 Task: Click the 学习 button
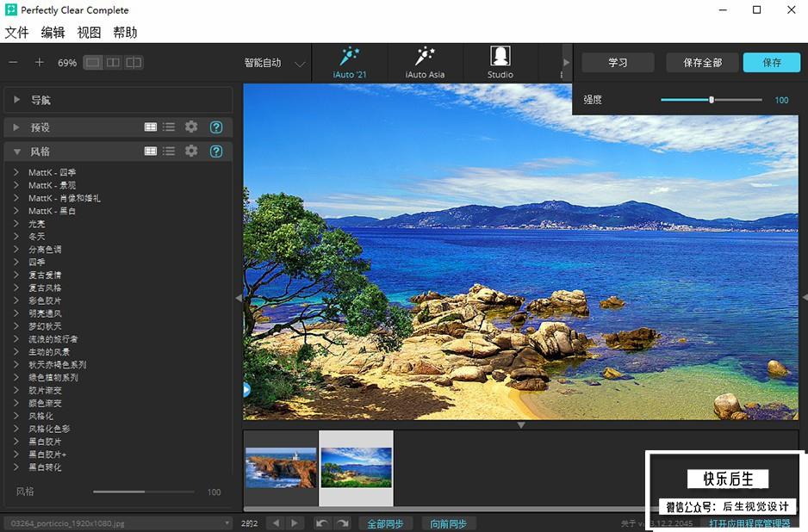[x=618, y=62]
